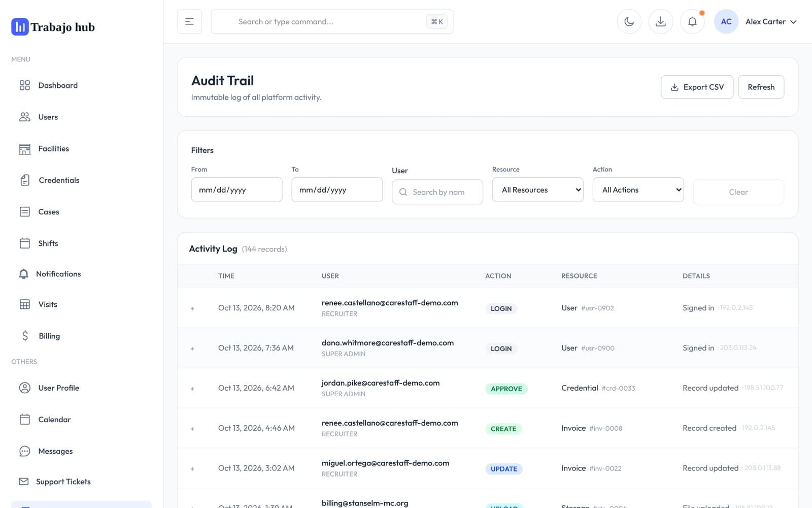
Task: Click the Messages chat bubble icon
Action: pos(25,451)
